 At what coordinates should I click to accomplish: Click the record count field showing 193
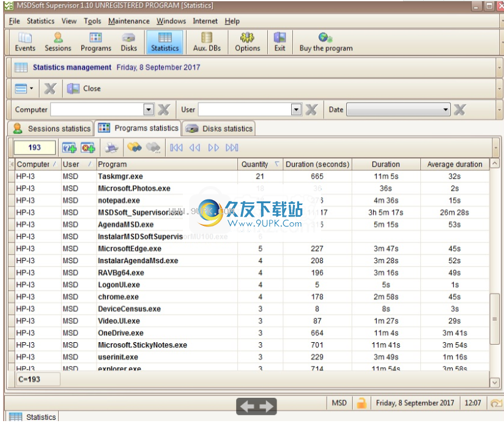tap(34, 148)
